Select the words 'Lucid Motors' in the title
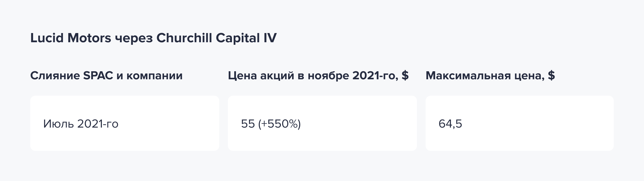The image size is (644, 181). coord(71,38)
